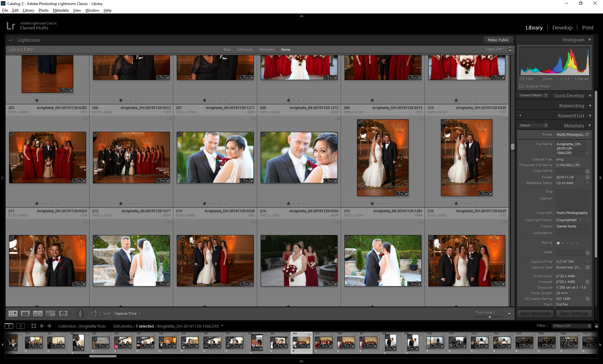The width and height of the screenshot is (603, 364).
Task: Toggle the filmstrip filter switch
Action: tap(596, 326)
